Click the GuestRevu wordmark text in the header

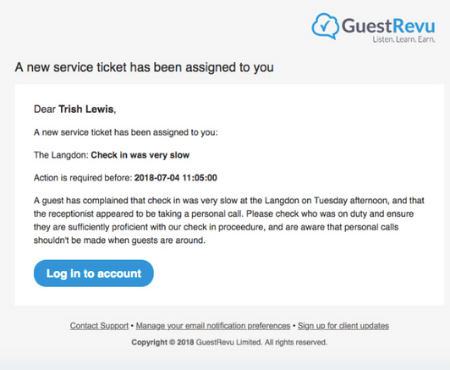coord(388,26)
